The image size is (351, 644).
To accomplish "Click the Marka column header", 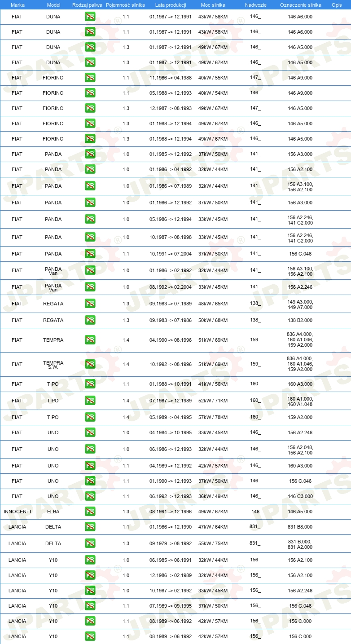I will pos(18,5).
